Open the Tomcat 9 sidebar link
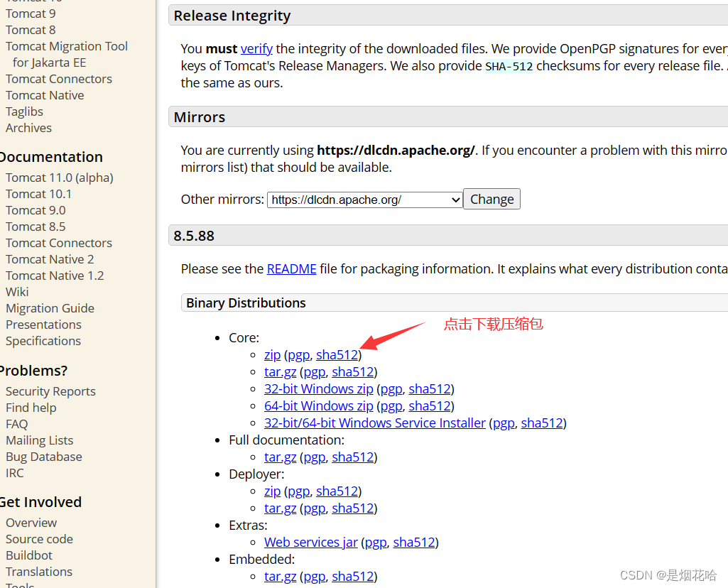728x588 pixels. click(x=31, y=14)
